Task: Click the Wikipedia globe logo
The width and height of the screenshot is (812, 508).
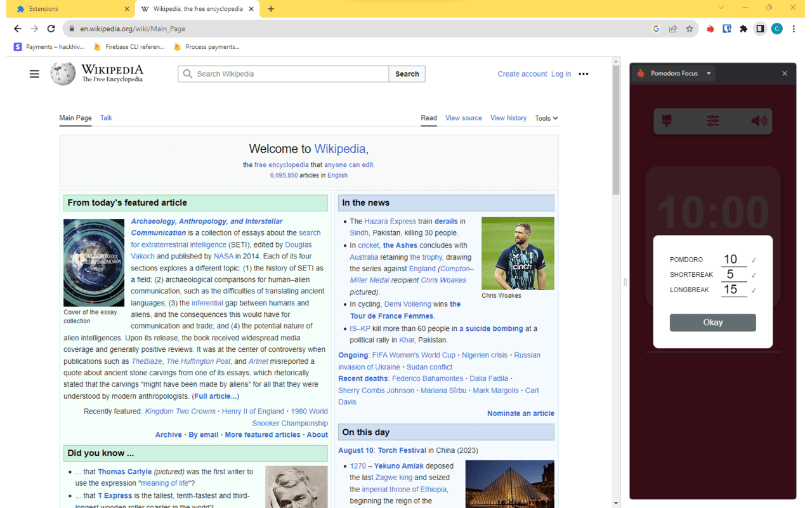Action: (63, 74)
